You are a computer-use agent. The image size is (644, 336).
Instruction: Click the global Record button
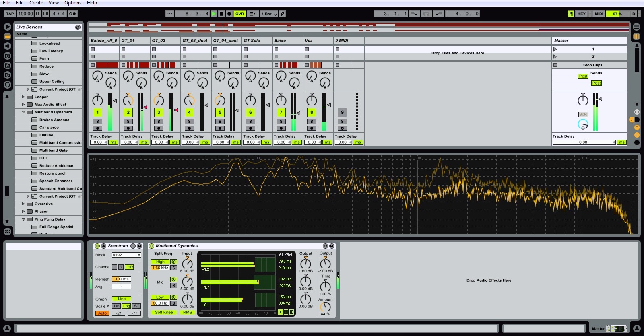pos(229,14)
